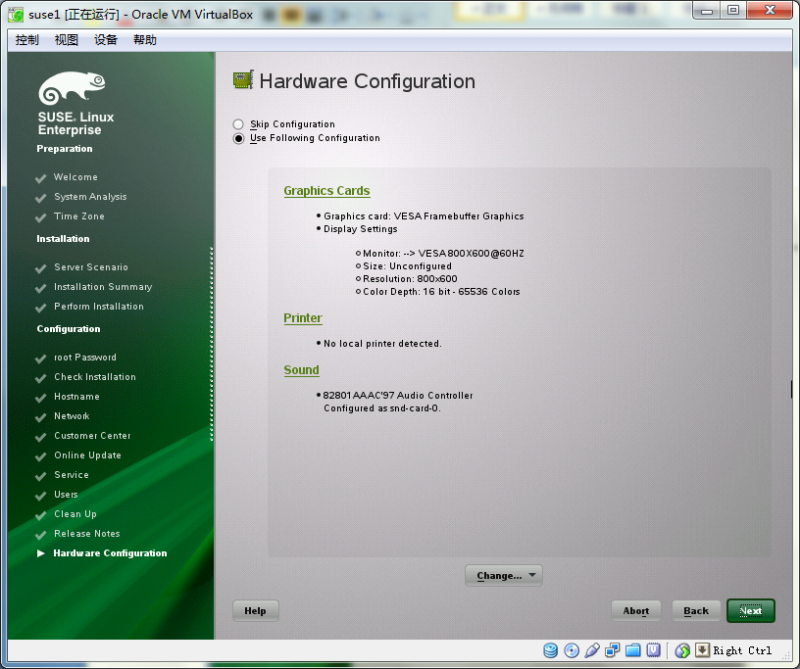This screenshot has width=800, height=669.
Task: Open the Change... dropdown menu
Action: [x=503, y=575]
